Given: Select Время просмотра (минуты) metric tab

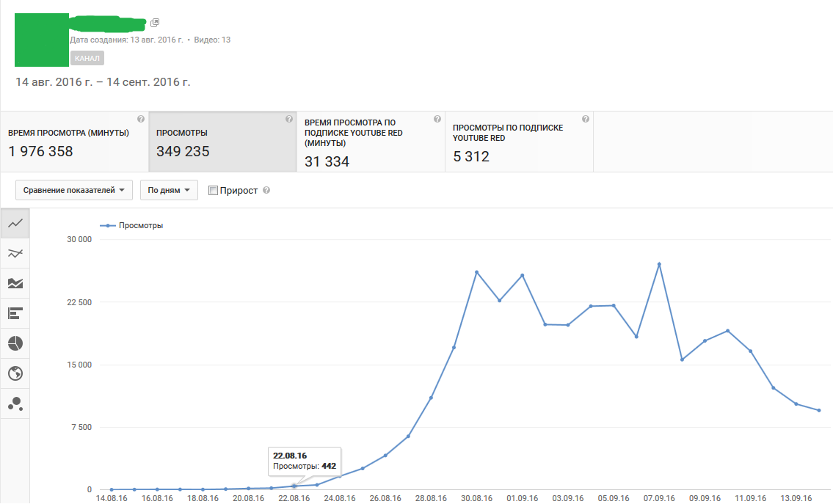Looking at the screenshot, I should tap(74, 142).
